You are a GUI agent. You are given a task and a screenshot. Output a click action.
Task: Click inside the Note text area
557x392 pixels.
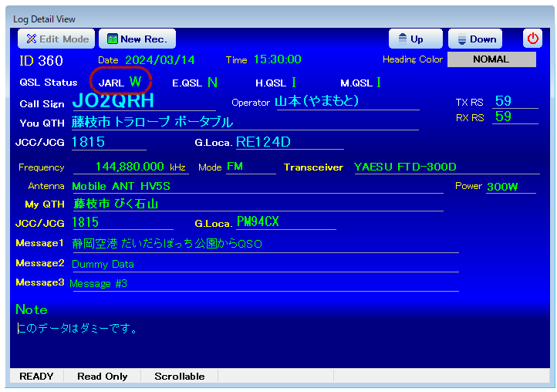coord(278,343)
